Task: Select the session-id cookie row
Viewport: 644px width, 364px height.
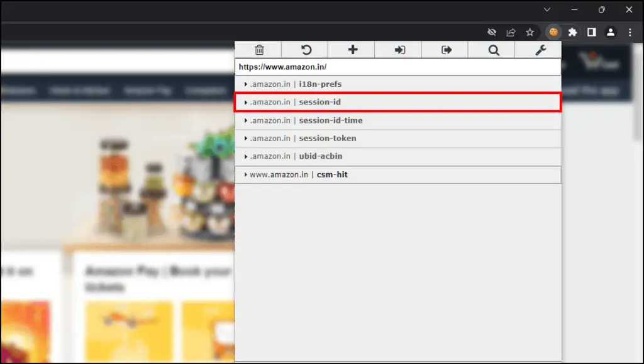Action: pyautogui.click(x=397, y=102)
